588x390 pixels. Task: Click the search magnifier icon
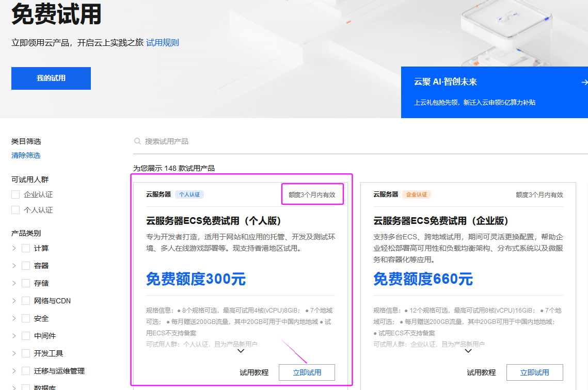point(137,140)
